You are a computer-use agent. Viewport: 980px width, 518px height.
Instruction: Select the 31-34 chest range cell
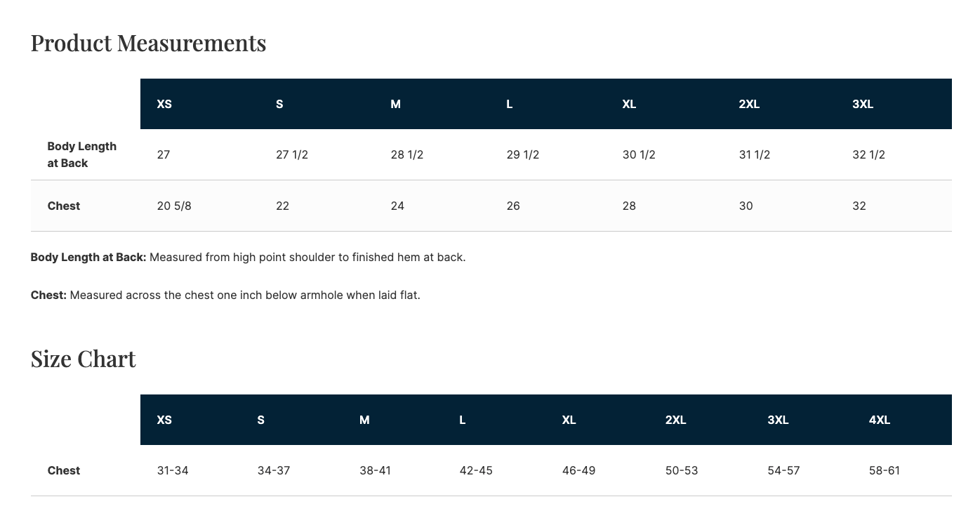coord(173,470)
